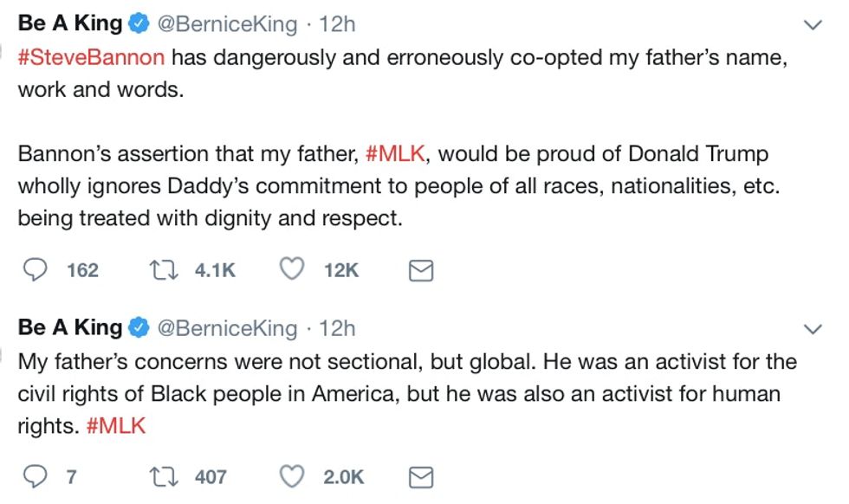Open the #SteveBannon hashtag
849x504 pixels.
coord(91,58)
